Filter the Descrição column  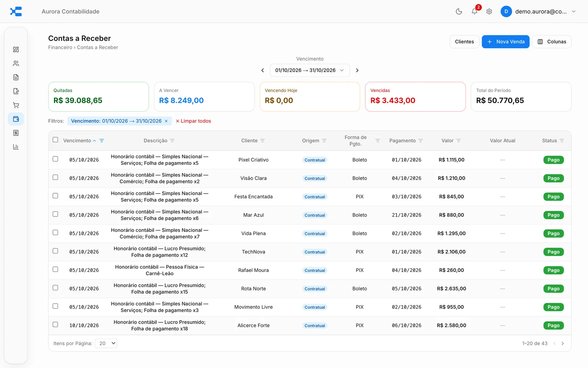(x=172, y=141)
